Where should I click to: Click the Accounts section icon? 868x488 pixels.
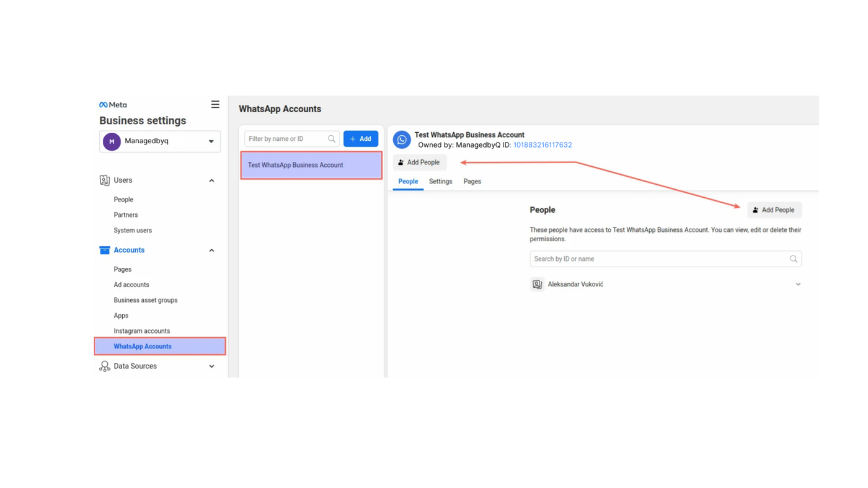pos(105,250)
